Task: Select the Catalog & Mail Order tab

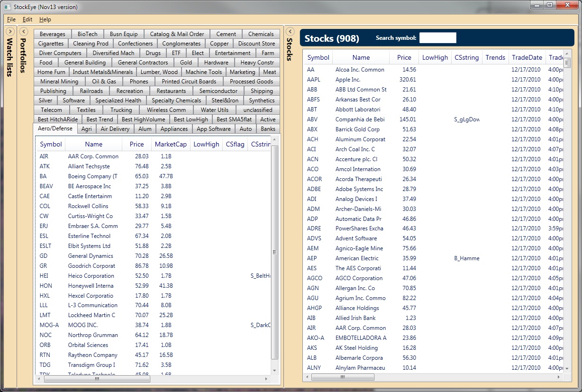Action: tap(177, 34)
